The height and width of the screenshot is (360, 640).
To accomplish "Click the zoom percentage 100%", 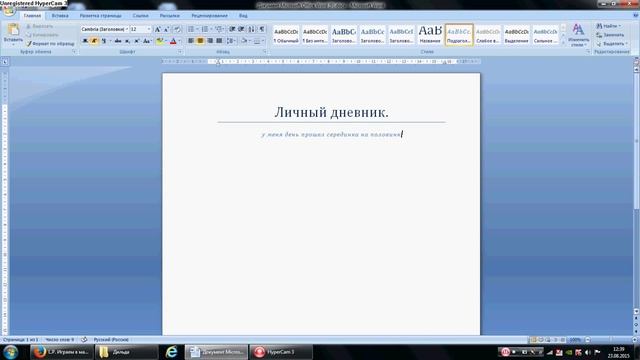I will tap(576, 340).
